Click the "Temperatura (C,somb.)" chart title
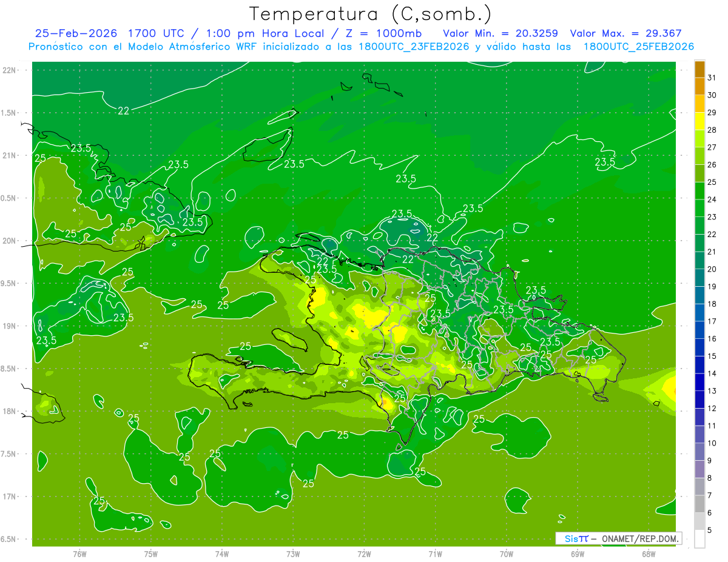This screenshot has width=728, height=562. coord(370,13)
